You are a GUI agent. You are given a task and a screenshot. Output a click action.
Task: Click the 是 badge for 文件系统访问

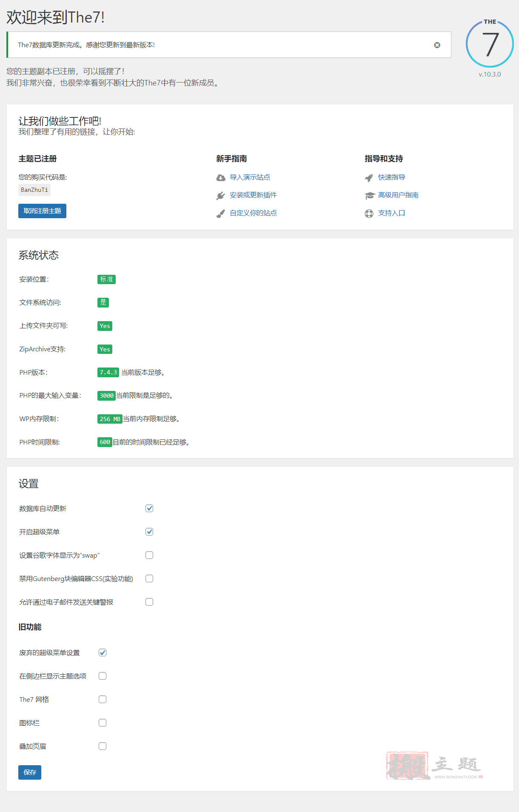click(x=103, y=302)
